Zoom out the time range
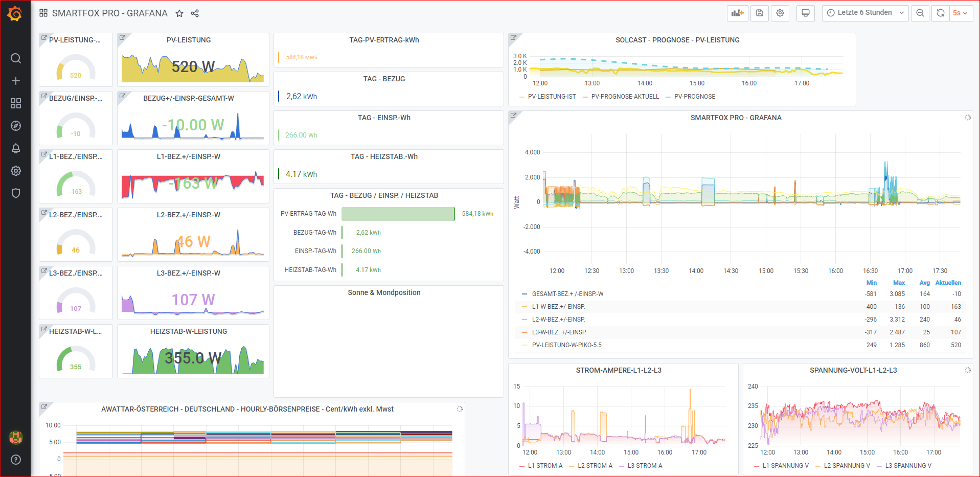980x477 pixels. click(920, 13)
